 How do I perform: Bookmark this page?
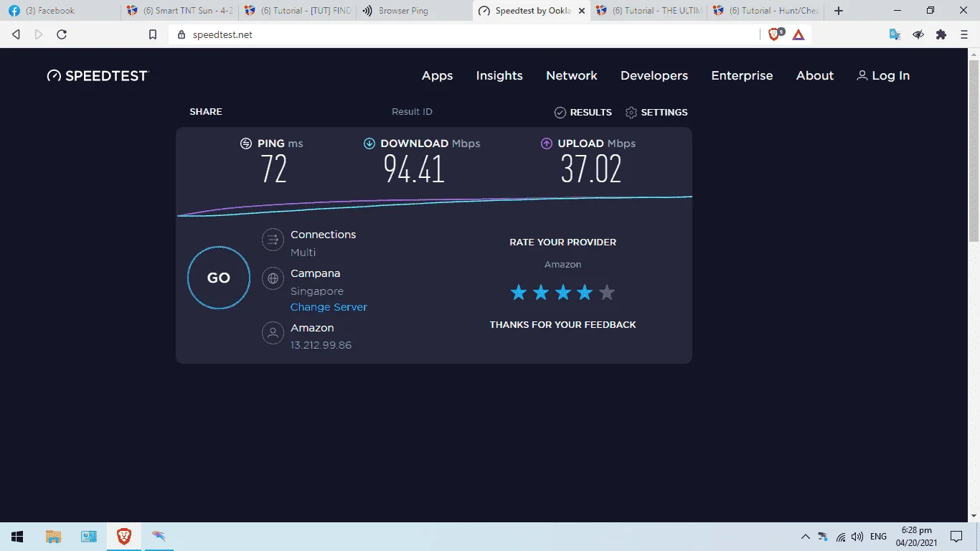153,34
